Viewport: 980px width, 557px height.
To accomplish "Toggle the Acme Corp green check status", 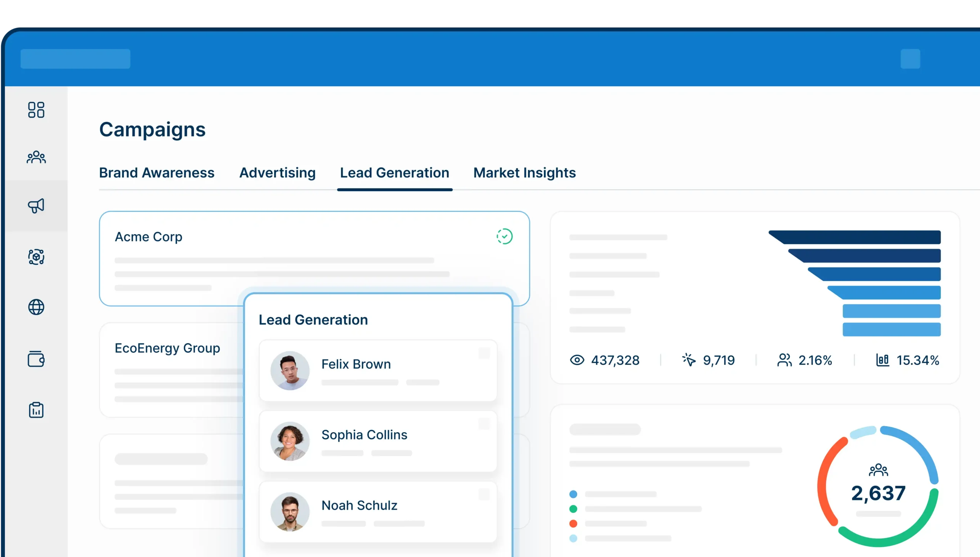I will click(504, 236).
